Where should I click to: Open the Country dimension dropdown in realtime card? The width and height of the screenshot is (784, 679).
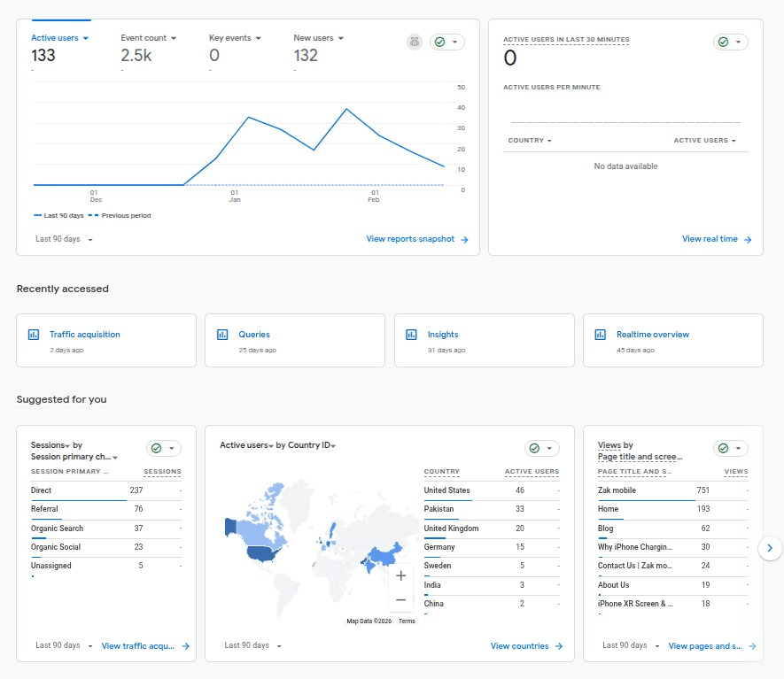click(530, 141)
